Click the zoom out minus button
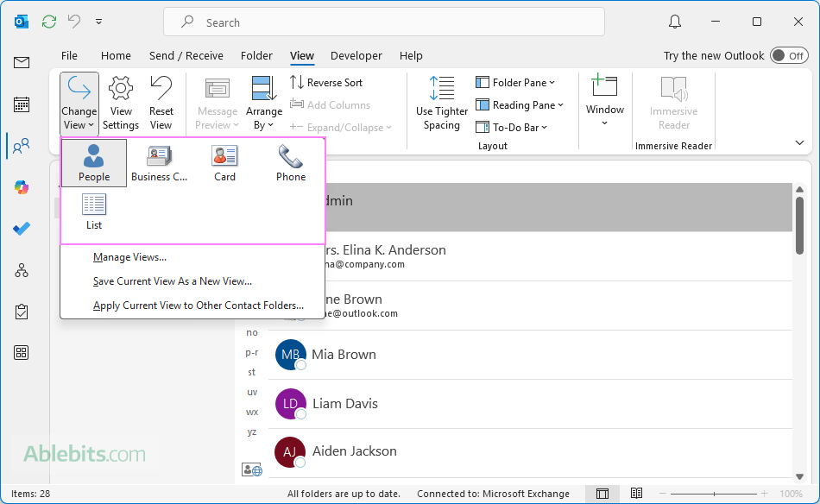The height and width of the screenshot is (504, 820). pyautogui.click(x=663, y=494)
